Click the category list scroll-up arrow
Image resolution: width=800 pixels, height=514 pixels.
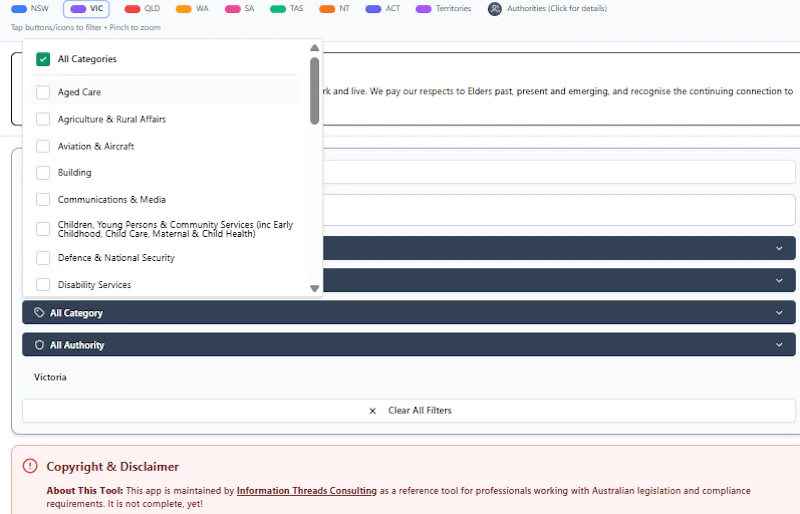pyautogui.click(x=314, y=47)
